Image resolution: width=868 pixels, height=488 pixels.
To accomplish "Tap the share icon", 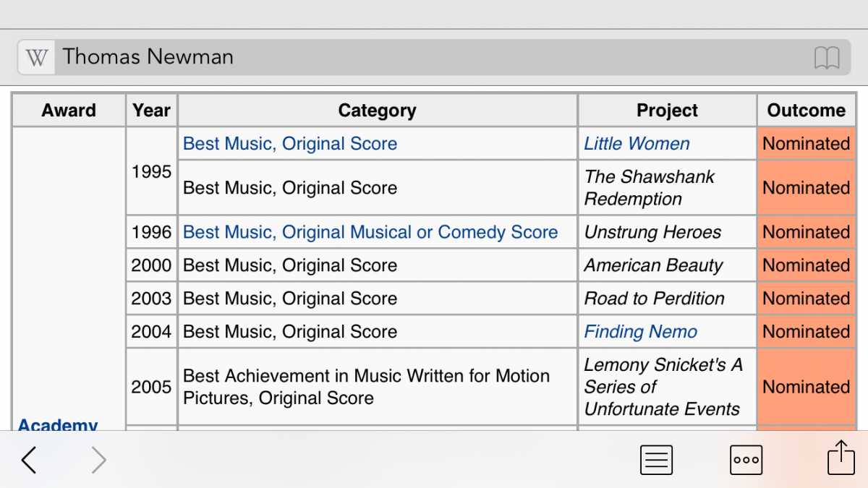I will point(841,458).
